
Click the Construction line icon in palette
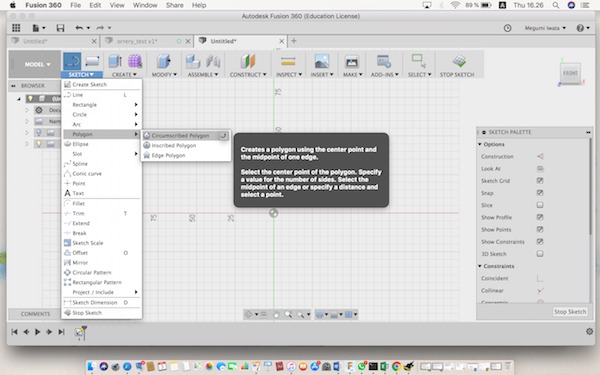pyautogui.click(x=540, y=156)
